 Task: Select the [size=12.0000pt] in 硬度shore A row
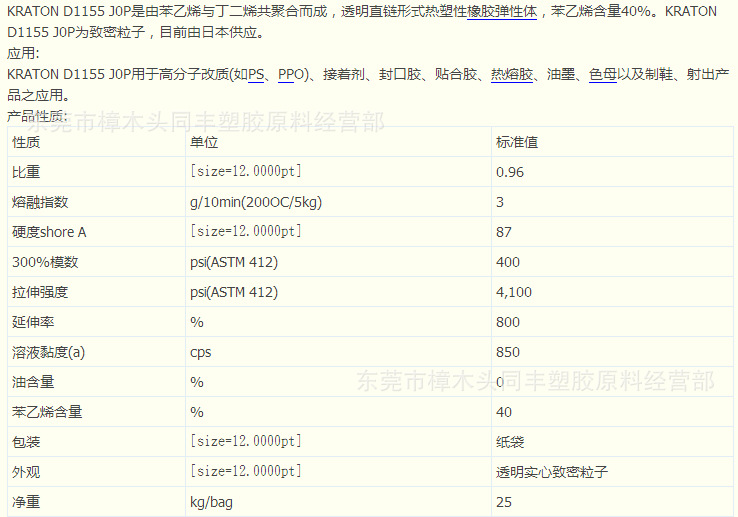(x=245, y=231)
